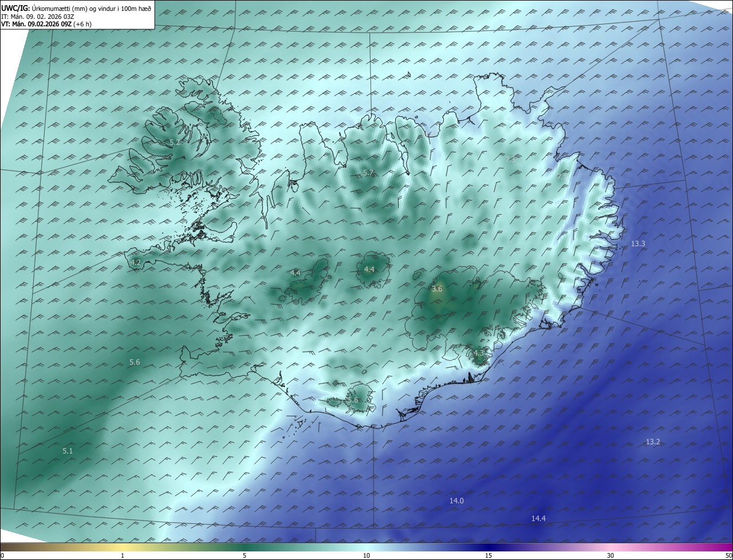The width and height of the screenshot is (733, 560).
Task: Click the 14.4 value south of Iceland
Action: click(538, 518)
